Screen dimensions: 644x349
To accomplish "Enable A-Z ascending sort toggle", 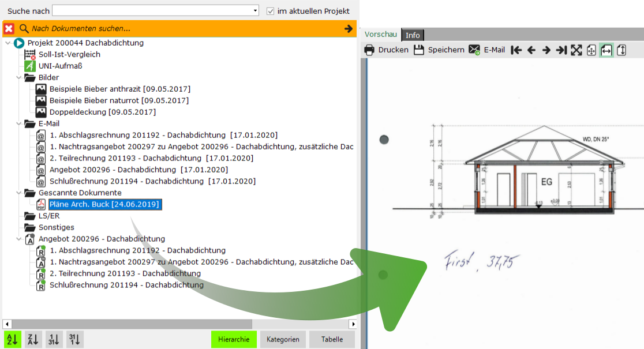I will coord(12,339).
